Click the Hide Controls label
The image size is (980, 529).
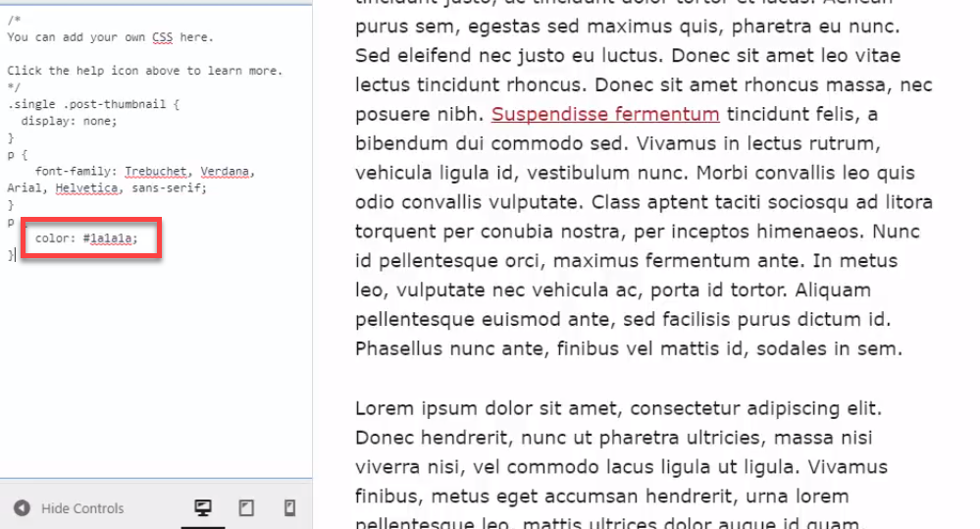(x=82, y=508)
